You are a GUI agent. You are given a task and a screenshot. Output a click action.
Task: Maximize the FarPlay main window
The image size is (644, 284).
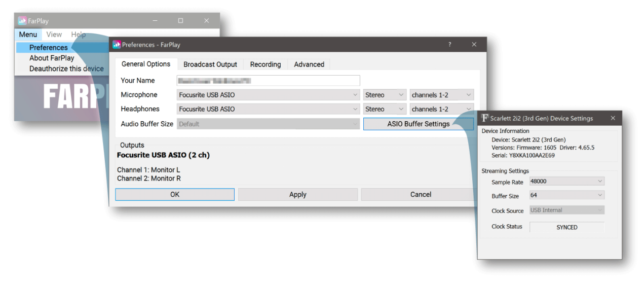pyautogui.click(x=180, y=21)
